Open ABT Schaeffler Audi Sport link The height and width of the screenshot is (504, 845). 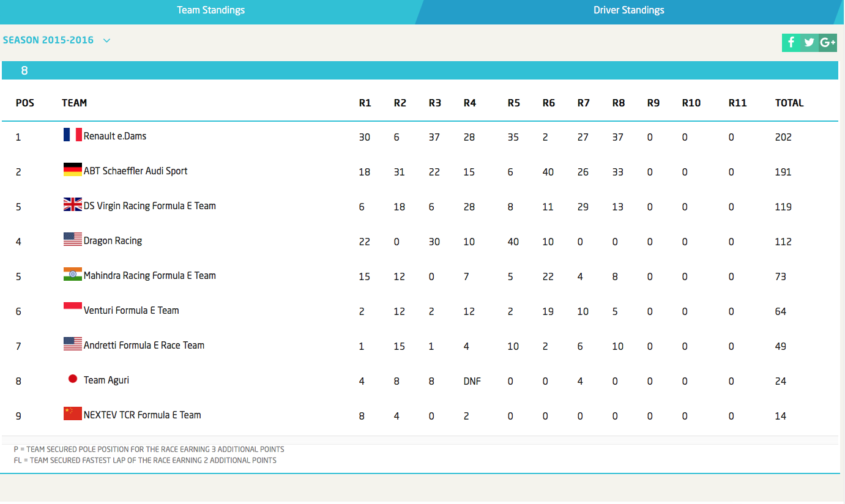click(x=136, y=171)
